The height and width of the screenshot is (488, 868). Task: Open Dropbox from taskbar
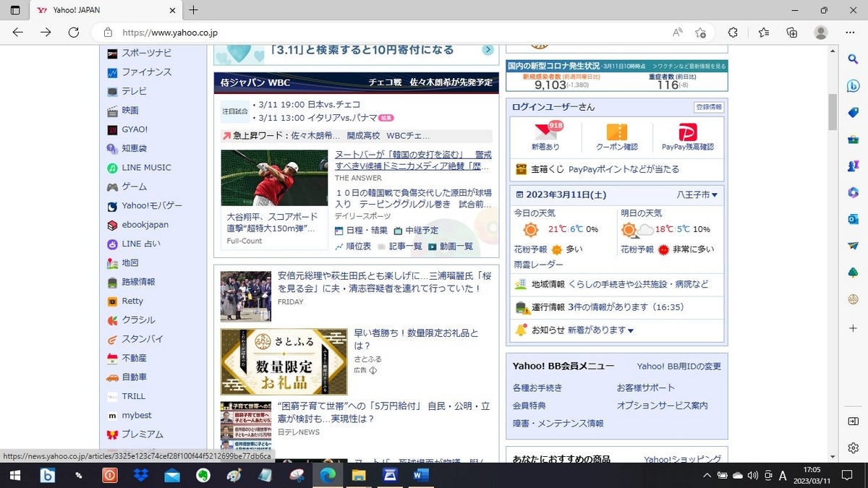click(x=141, y=476)
